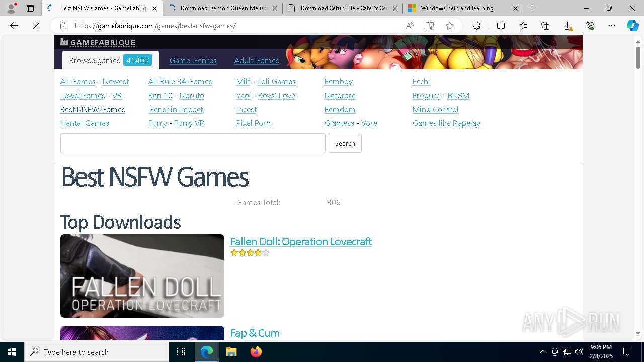Open File Explorer from taskbar
644x362 pixels.
[x=231, y=352]
